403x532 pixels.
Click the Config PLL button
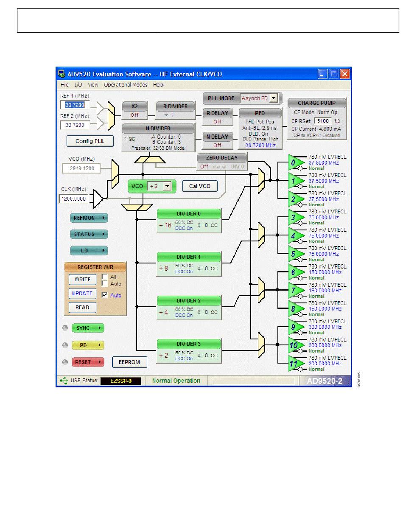coord(90,141)
